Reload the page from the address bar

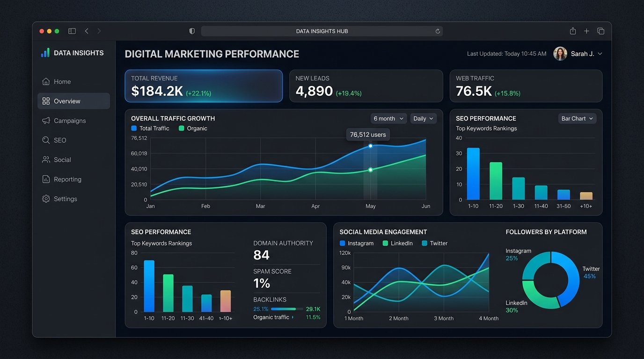pos(438,31)
